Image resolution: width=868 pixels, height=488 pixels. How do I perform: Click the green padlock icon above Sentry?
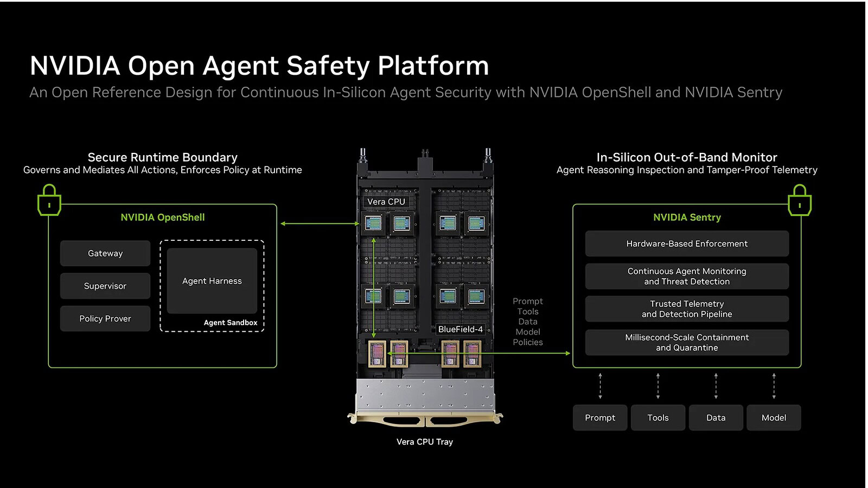800,200
